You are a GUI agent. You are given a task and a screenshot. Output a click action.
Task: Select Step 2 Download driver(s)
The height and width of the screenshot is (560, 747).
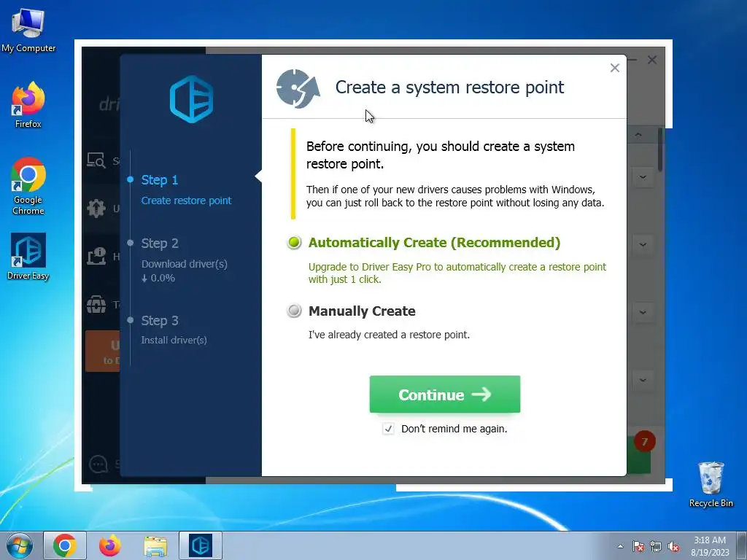click(x=184, y=260)
